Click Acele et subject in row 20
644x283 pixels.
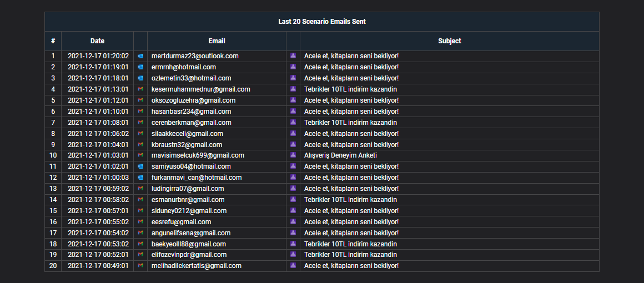pyautogui.click(x=351, y=266)
